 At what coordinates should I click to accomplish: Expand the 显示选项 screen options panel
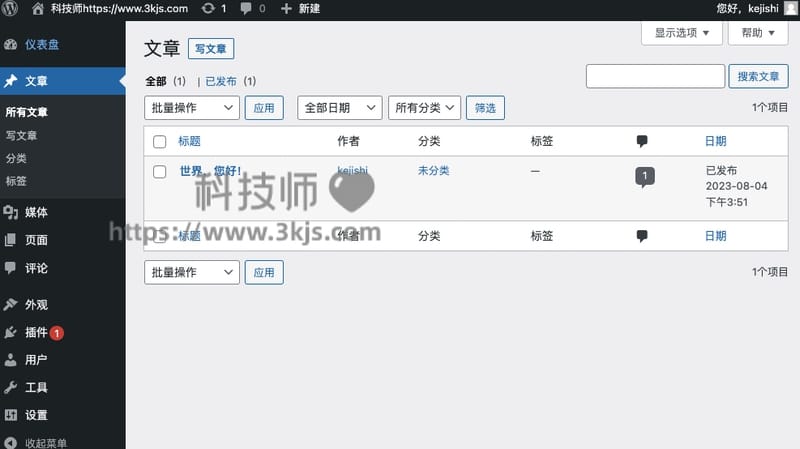[x=682, y=33]
